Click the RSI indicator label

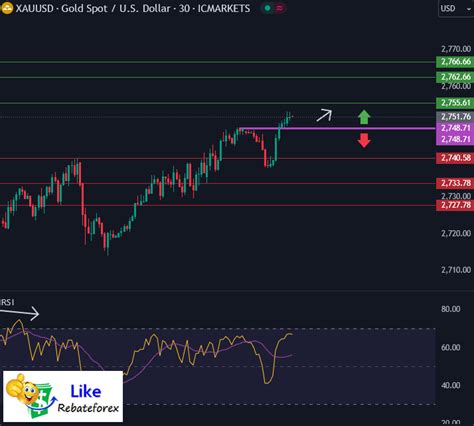pyautogui.click(x=7, y=302)
